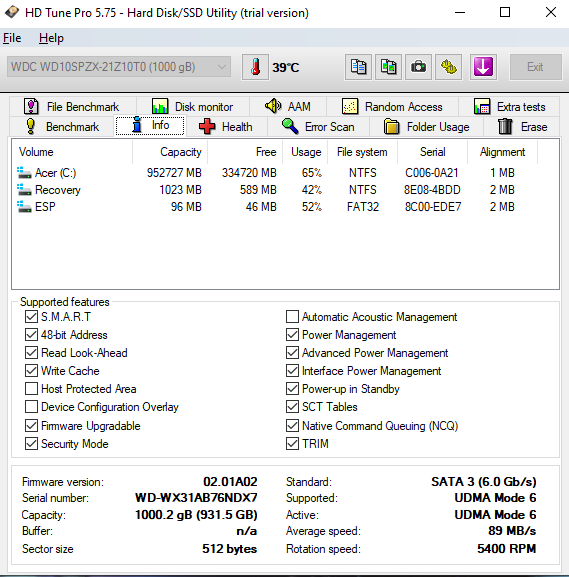
Task: Click firmware version 02.01A02 value
Action: point(230,482)
